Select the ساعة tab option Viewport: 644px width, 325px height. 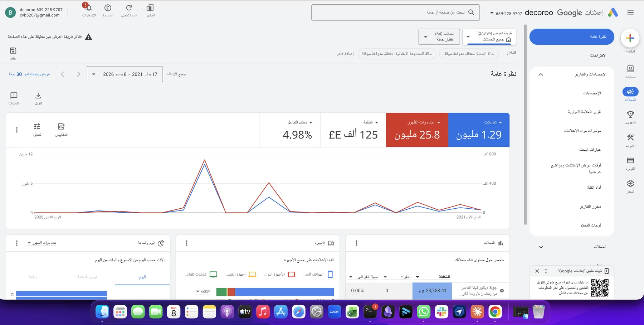(x=33, y=277)
